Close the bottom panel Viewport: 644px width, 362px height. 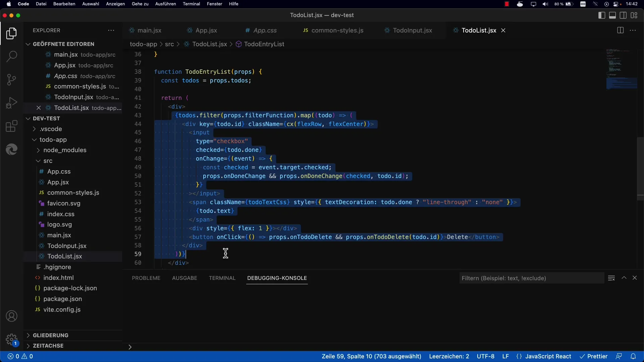(635, 278)
